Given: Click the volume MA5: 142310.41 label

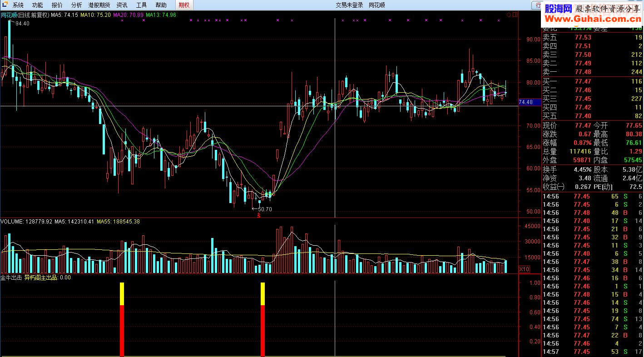Looking at the screenshot, I should pyautogui.click(x=74, y=222).
